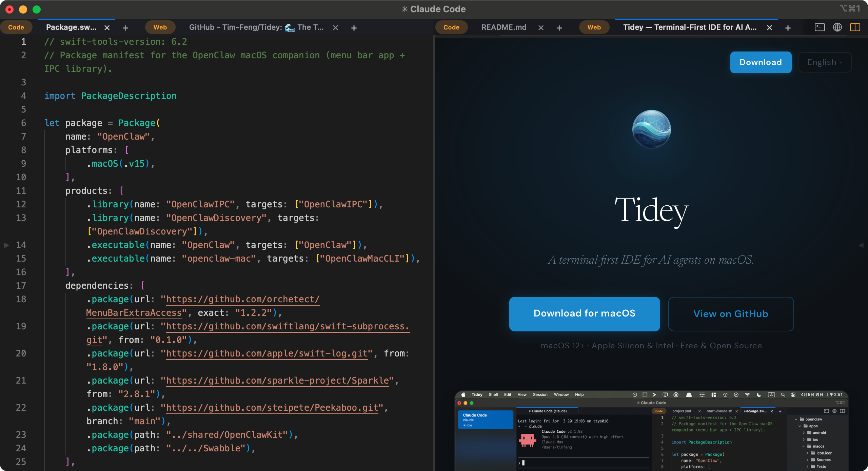This screenshot has width=868, height=471.
Task: Open the English language dropdown
Action: tap(825, 62)
